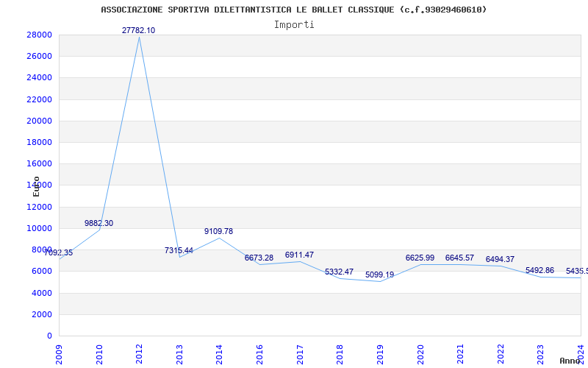The width and height of the screenshot is (588, 368).
Task: Select the 5099.19 data label
Action: pyautogui.click(x=379, y=275)
